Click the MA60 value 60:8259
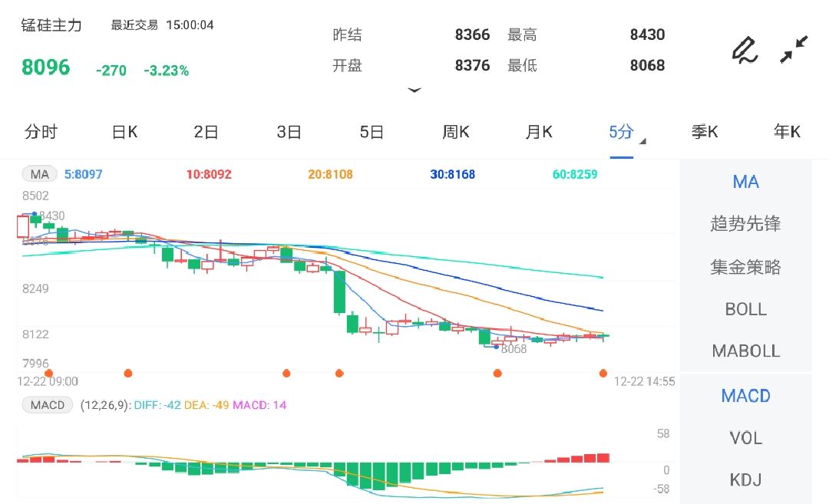This screenshot has width=829, height=504. (x=575, y=174)
